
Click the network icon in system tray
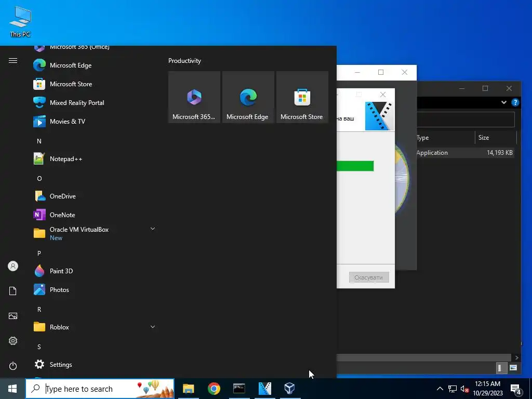coord(453,389)
